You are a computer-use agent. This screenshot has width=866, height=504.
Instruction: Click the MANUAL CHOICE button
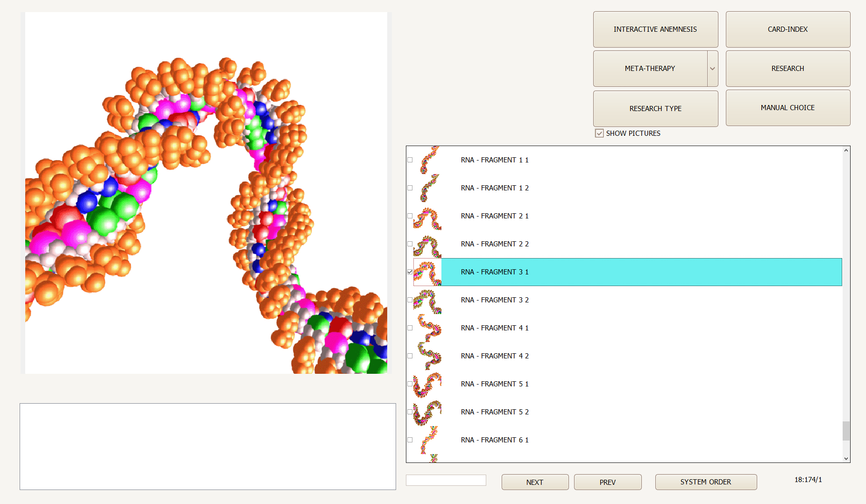coord(788,108)
